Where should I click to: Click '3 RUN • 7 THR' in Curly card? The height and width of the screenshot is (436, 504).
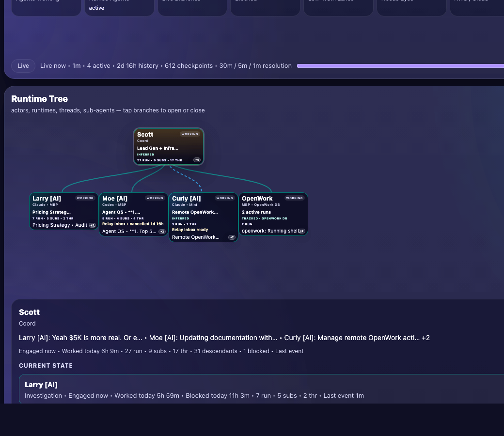184,224
